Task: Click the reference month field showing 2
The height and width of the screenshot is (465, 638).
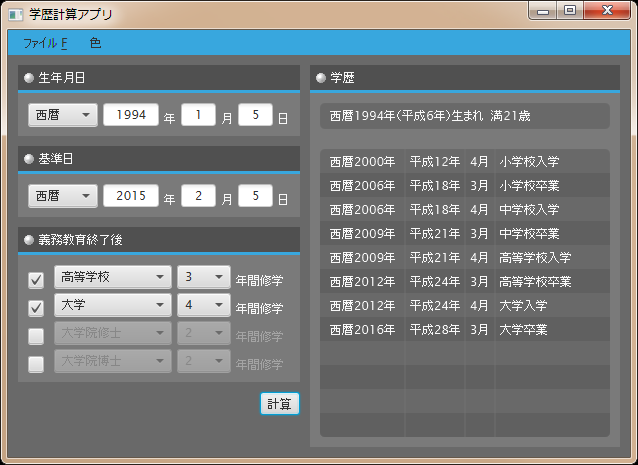Action: (x=198, y=196)
